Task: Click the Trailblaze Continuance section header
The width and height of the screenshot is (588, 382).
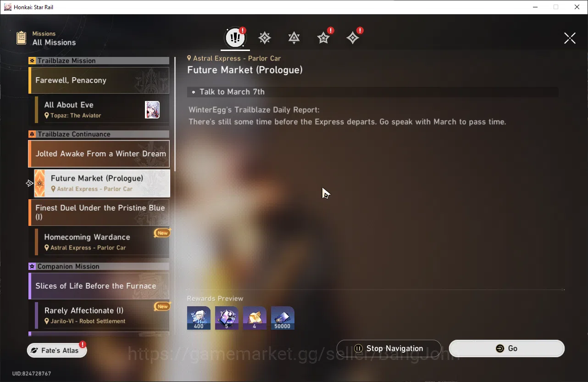Action: (x=99, y=134)
